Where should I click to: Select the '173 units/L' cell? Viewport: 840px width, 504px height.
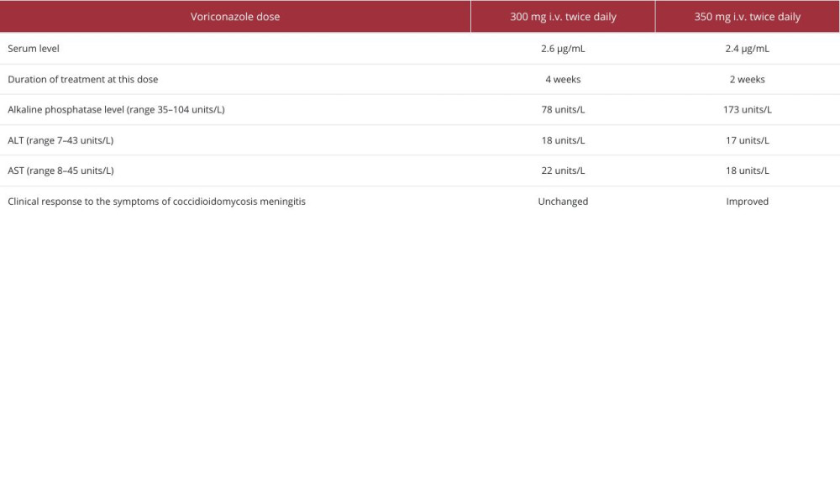(748, 110)
